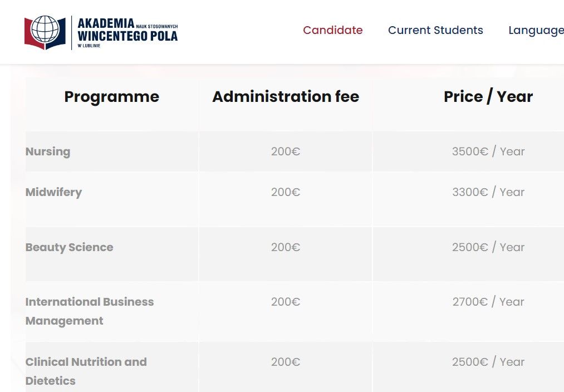Open the Language menu item
Image resolution: width=564 pixels, height=392 pixels.
[536, 30]
